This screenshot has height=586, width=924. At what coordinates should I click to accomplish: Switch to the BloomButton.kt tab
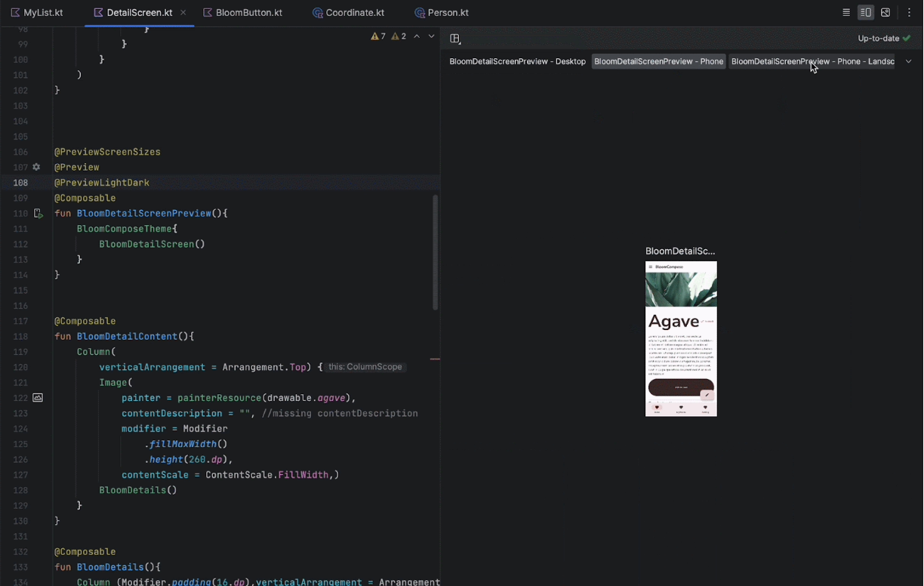click(242, 13)
